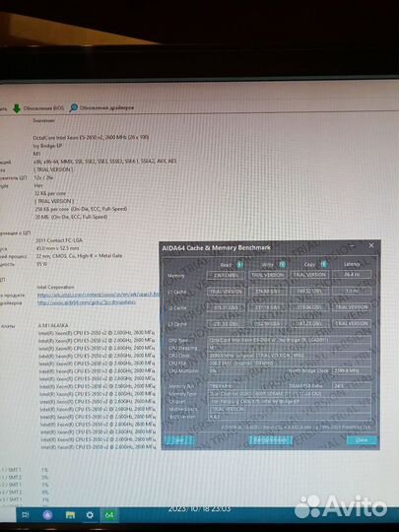Image resolution: width=399 pixels, height=532 pixels.
Task: Open the Write benchmark info icon
Action: click(x=282, y=264)
